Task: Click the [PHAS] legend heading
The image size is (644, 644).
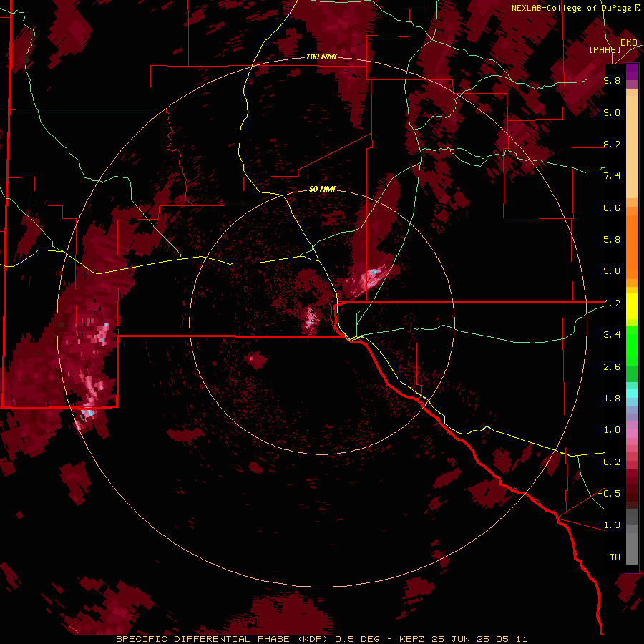Action: tap(605, 49)
